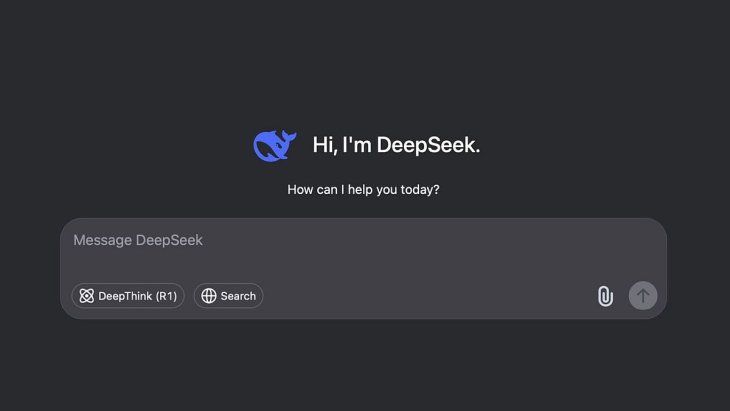Image resolution: width=730 pixels, height=411 pixels.
Task: Click empty space between Search and paperclip
Action: pos(428,296)
